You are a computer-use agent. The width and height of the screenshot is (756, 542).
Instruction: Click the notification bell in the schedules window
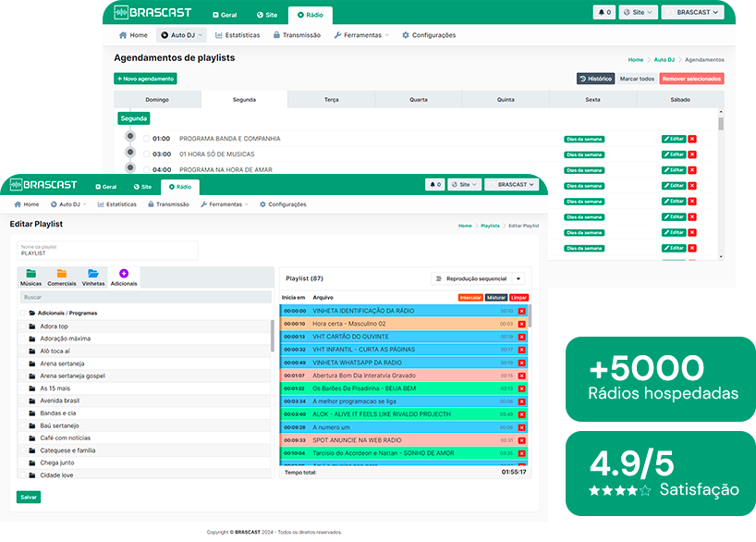pos(604,12)
